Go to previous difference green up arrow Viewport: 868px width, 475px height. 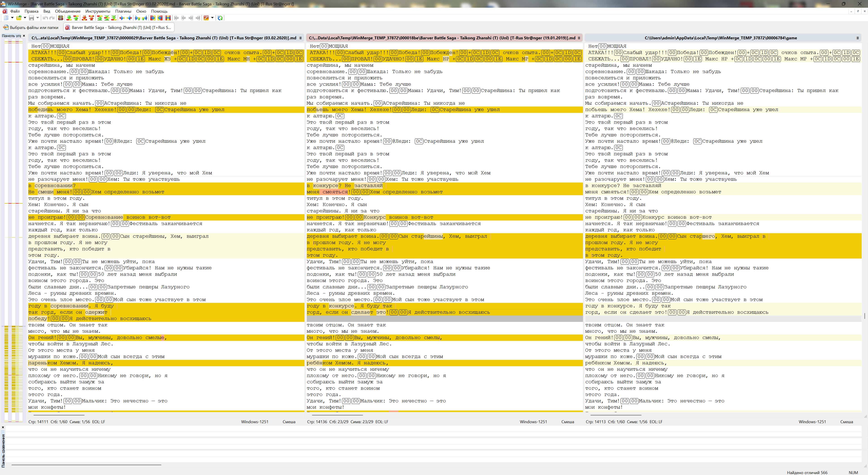76,18
